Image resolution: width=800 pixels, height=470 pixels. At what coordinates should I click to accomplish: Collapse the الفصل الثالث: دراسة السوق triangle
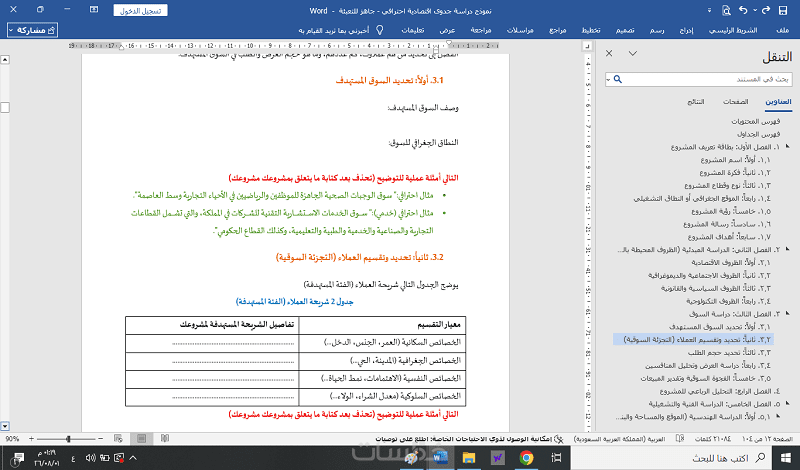[x=788, y=313]
